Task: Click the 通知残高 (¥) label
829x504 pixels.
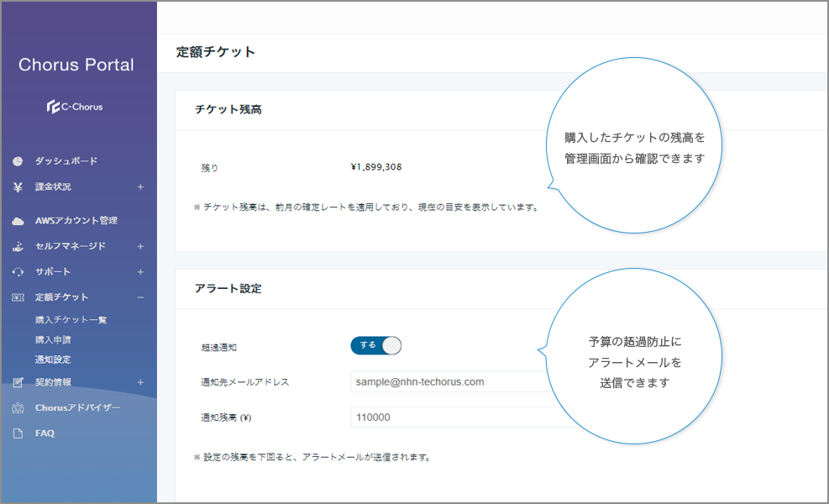Action: (226, 417)
